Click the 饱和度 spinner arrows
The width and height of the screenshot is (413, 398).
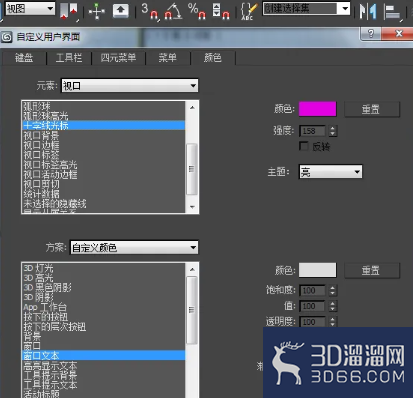[x=332, y=290]
